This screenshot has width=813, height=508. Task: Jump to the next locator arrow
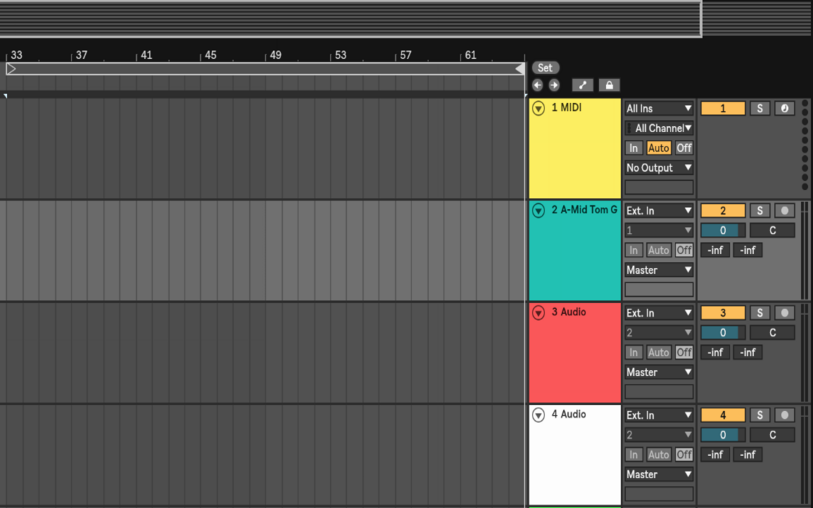click(x=554, y=85)
